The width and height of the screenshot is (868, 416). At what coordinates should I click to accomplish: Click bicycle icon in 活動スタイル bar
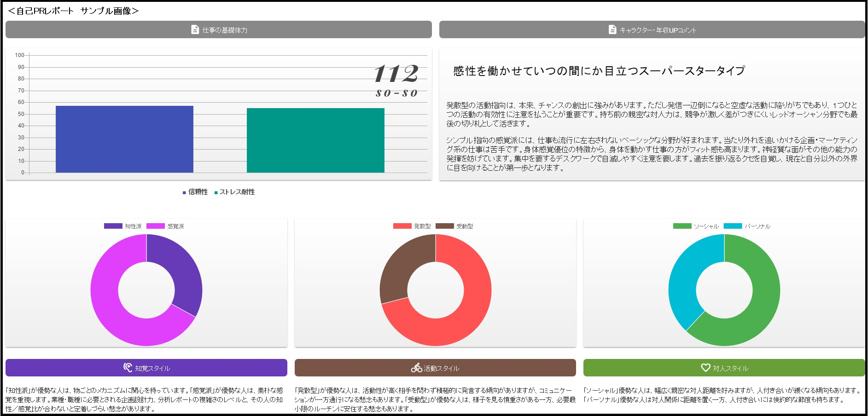coord(416,368)
